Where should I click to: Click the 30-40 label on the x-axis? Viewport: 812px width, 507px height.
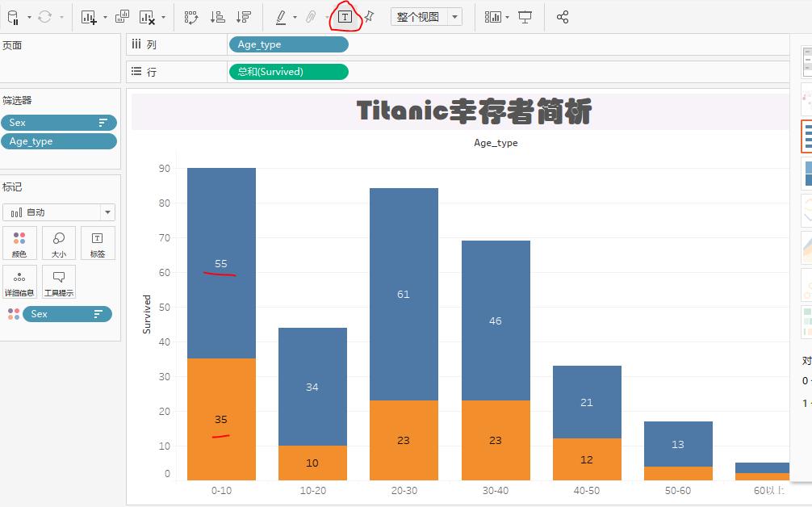496,490
